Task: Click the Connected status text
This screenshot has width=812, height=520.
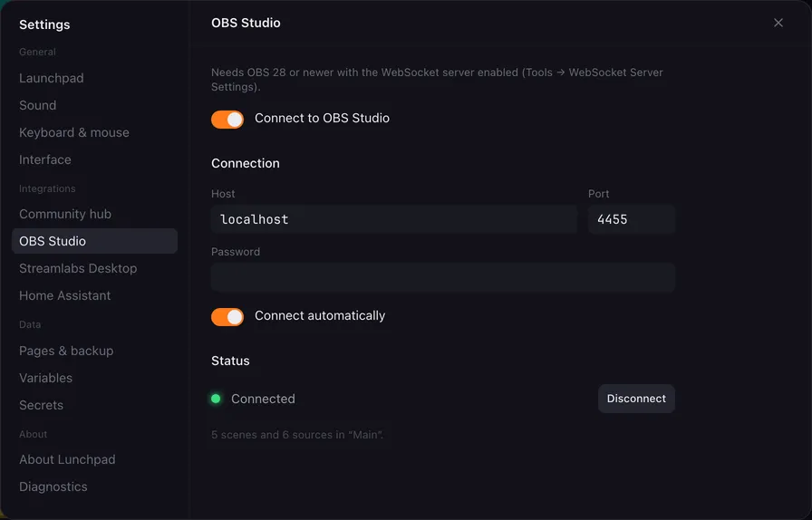Action: (263, 399)
